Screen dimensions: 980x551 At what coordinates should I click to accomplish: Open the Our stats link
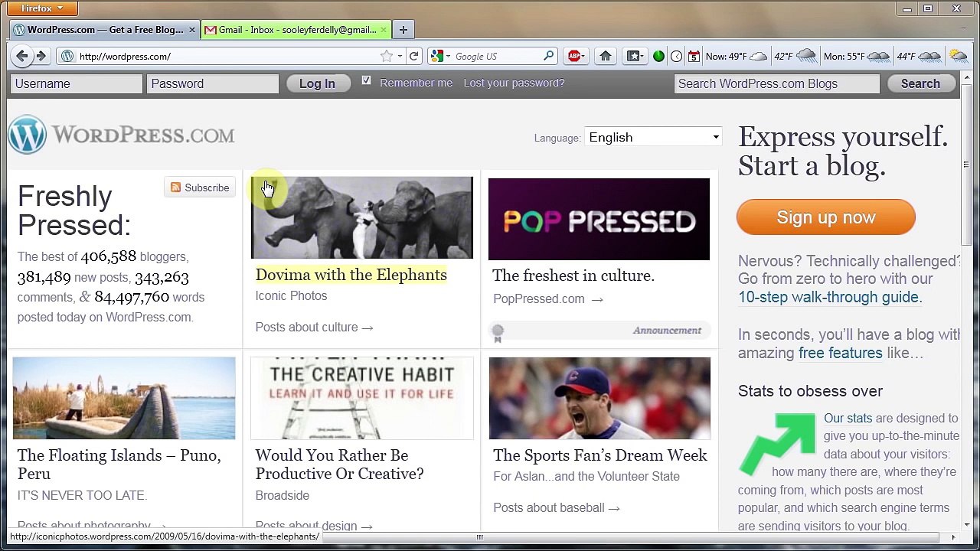coord(848,418)
